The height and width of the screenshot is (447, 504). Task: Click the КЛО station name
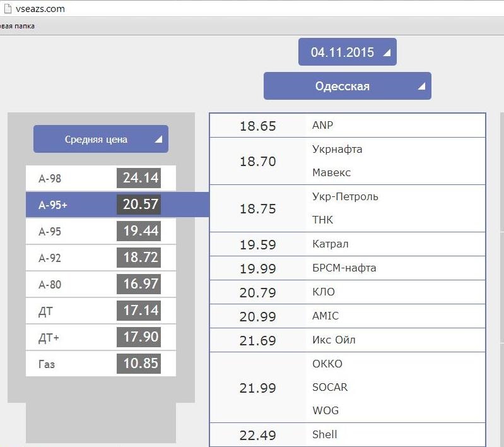(324, 292)
